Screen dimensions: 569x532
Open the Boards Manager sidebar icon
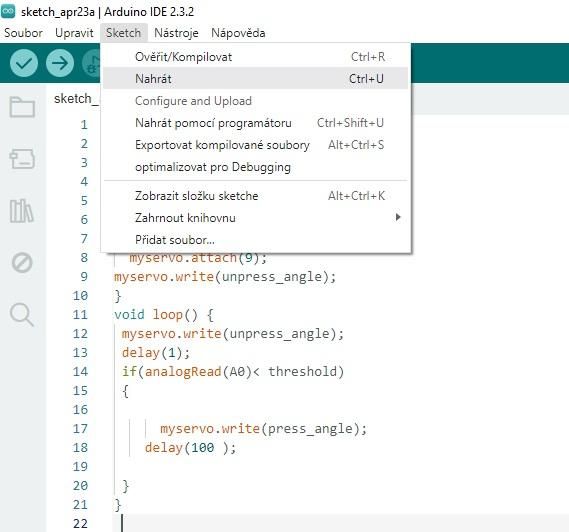[x=22, y=159]
